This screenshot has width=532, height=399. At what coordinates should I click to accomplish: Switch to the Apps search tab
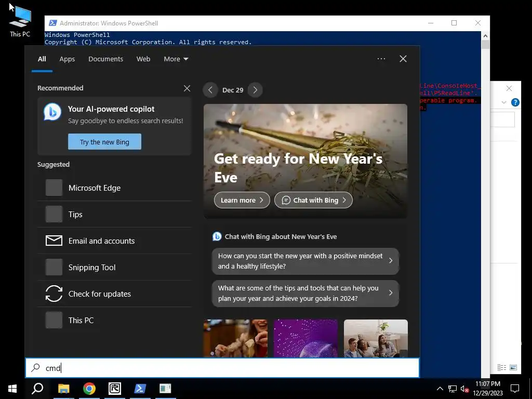click(x=67, y=59)
